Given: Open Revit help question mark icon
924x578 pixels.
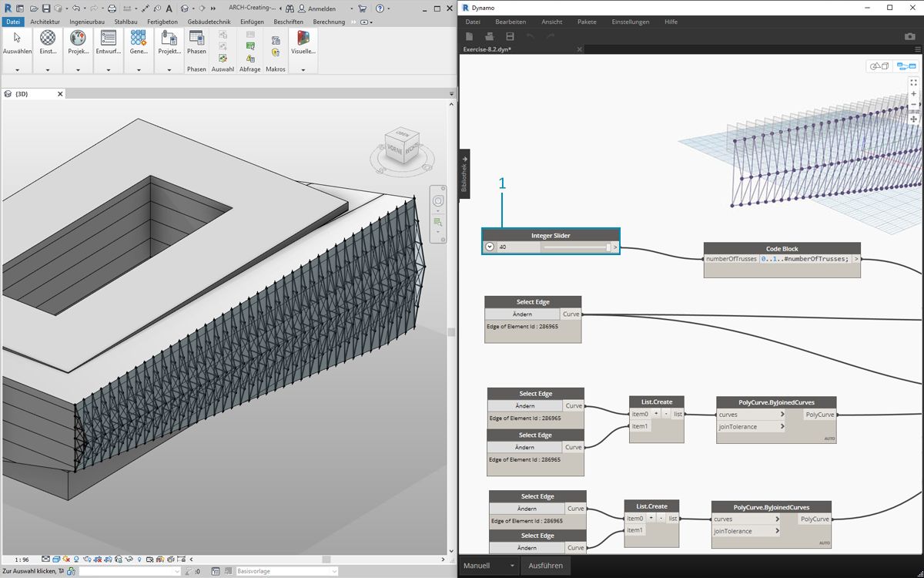Looking at the screenshot, I should [x=380, y=8].
